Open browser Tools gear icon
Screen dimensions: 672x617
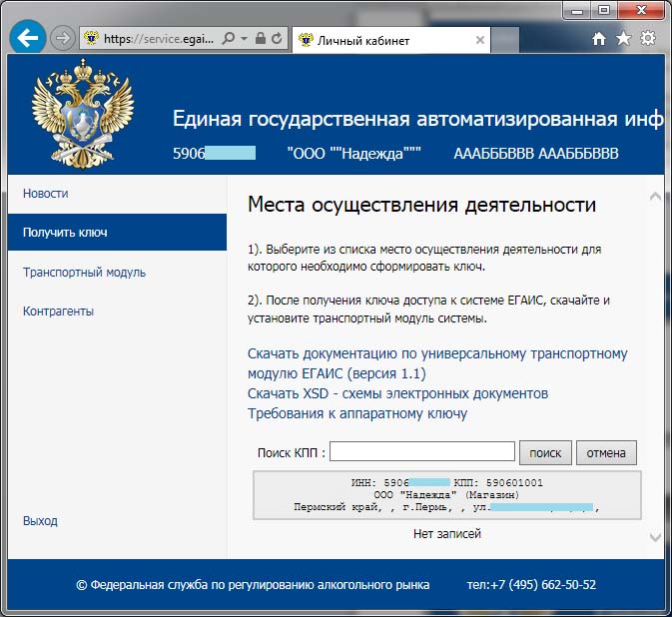[x=648, y=38]
